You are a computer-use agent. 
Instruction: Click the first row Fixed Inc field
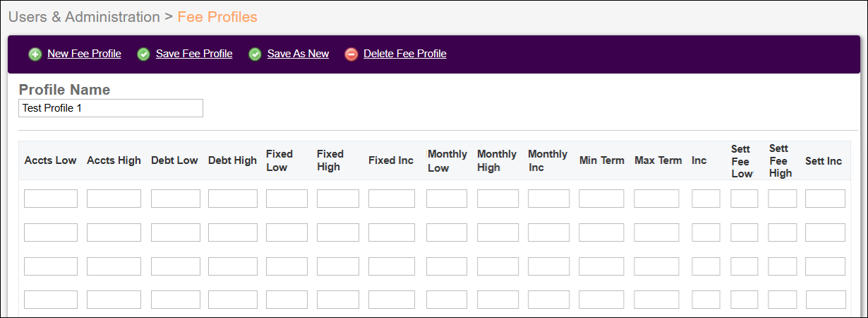click(x=392, y=199)
